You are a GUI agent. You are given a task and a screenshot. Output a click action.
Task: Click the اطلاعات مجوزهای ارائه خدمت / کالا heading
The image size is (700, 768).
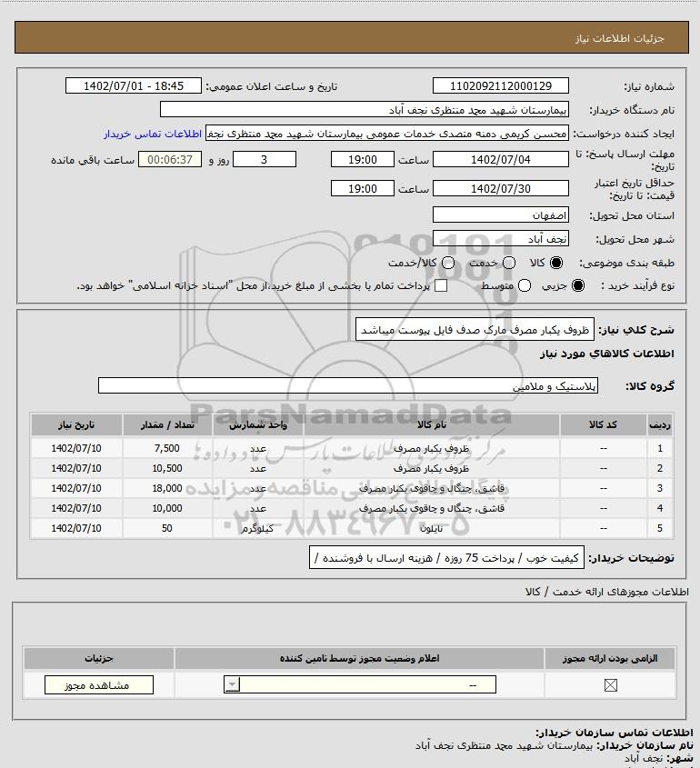(607, 592)
